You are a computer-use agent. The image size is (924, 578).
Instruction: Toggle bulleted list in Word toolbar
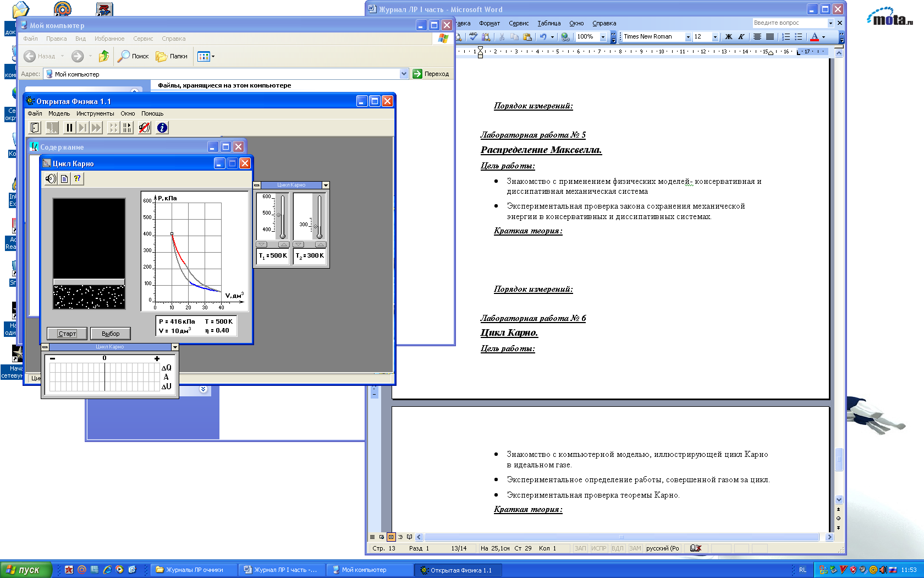coord(799,37)
